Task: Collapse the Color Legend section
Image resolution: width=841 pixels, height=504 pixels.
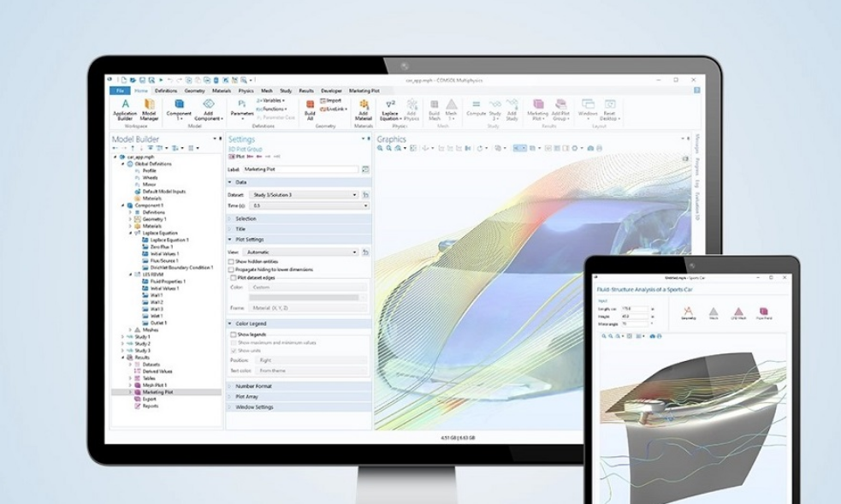Action: click(x=299, y=323)
